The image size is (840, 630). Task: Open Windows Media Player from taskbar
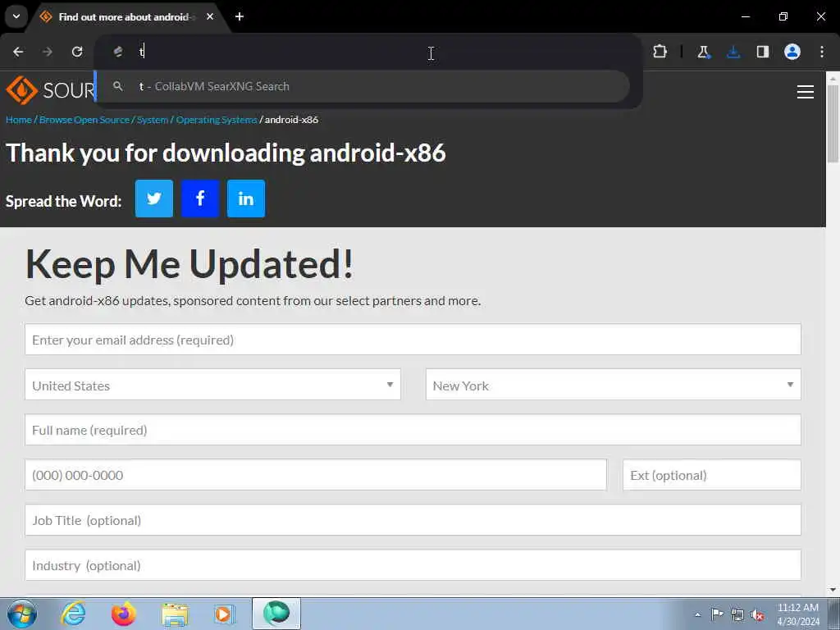click(224, 614)
